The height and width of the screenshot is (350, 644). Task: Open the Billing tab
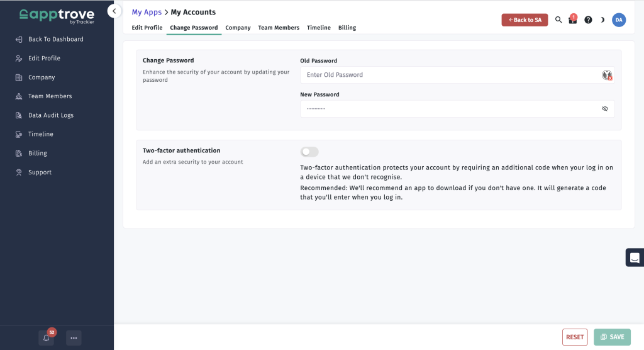click(x=347, y=28)
